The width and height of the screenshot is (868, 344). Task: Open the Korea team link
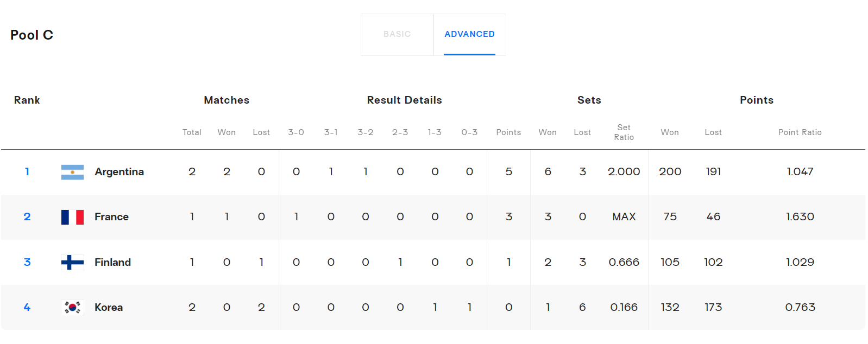(x=109, y=308)
